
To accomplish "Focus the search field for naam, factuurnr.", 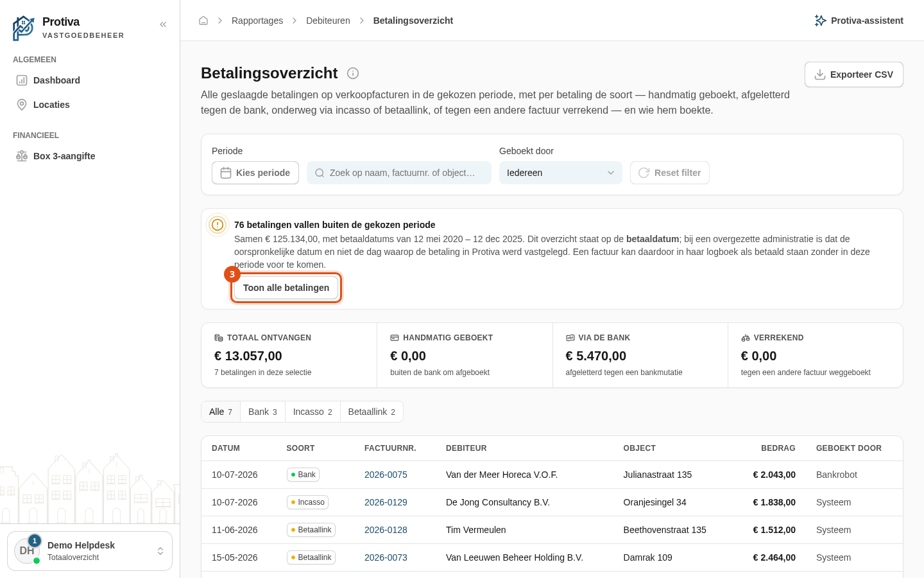I will [399, 173].
